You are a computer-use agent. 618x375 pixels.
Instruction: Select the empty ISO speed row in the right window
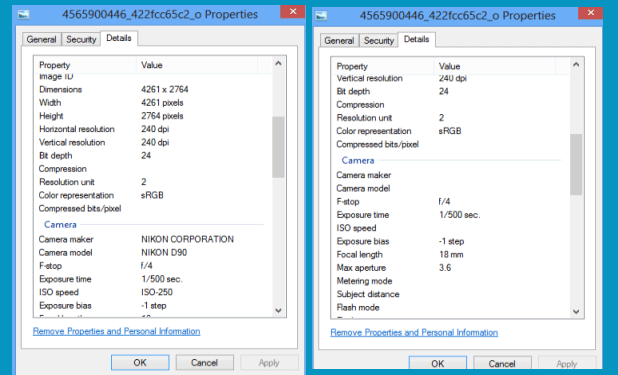click(450, 228)
